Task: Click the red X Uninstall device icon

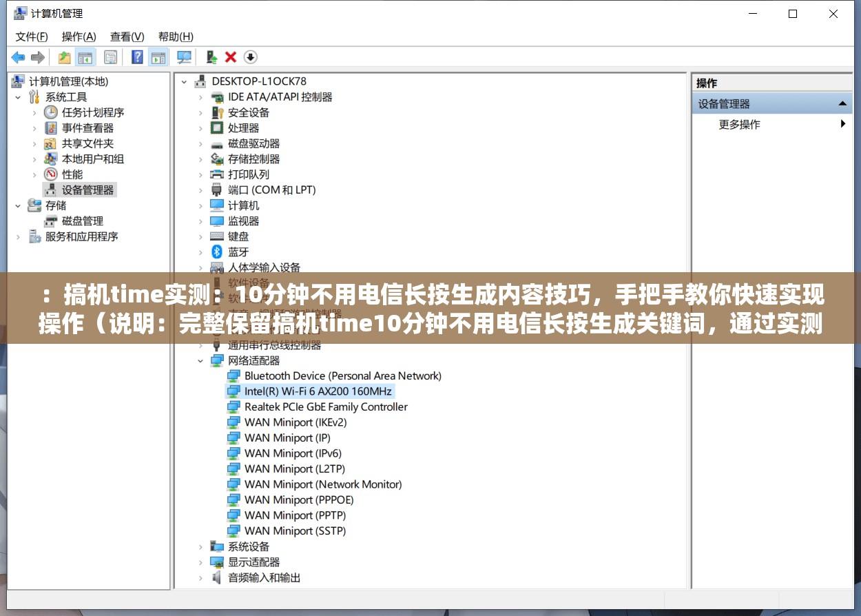Action: (x=231, y=57)
